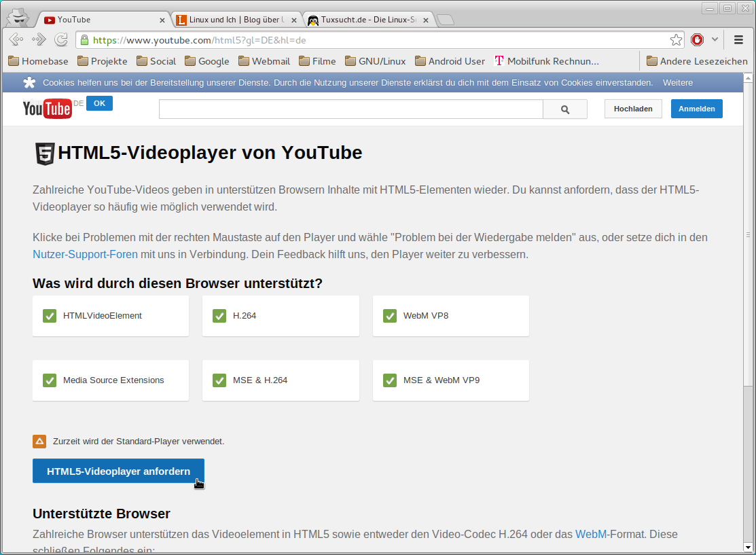Reload the page with the refresh icon
Viewport: 756px width, 555px height.
(61, 40)
